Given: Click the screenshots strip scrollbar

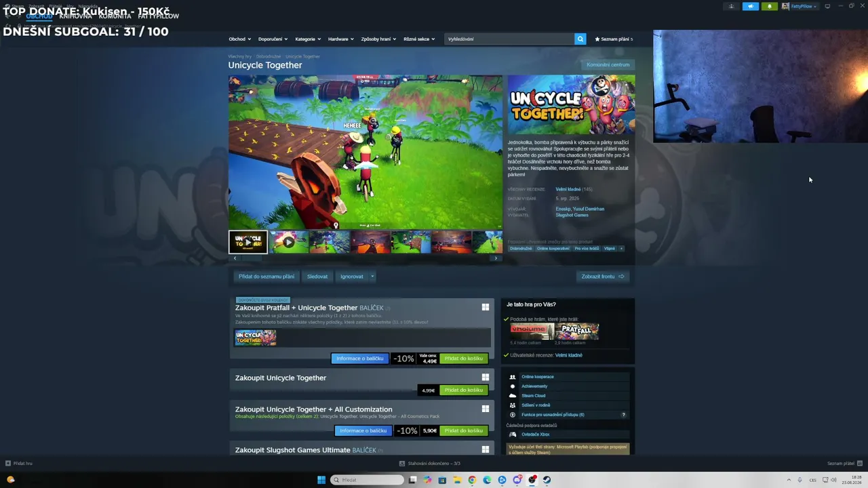Looking at the screenshot, I should tap(366, 258).
